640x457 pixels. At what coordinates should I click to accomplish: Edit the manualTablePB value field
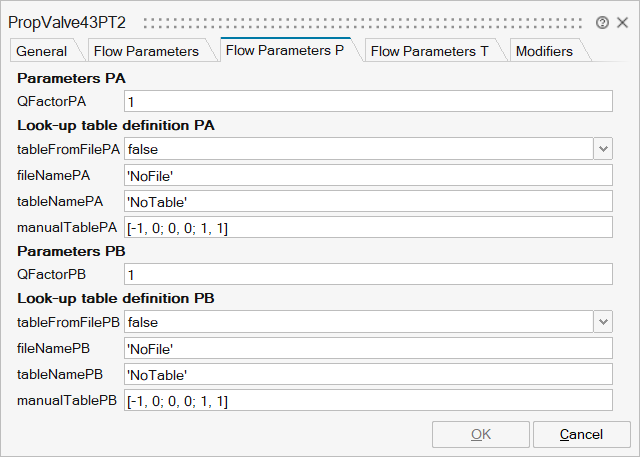[x=367, y=401]
